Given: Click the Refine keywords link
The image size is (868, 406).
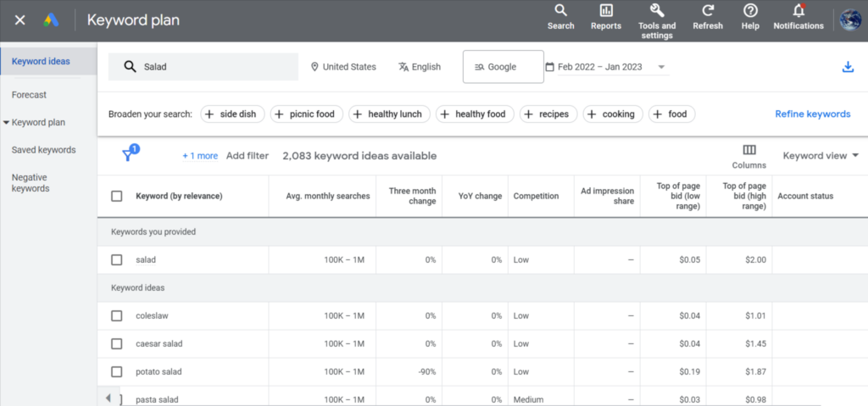Looking at the screenshot, I should click(813, 114).
